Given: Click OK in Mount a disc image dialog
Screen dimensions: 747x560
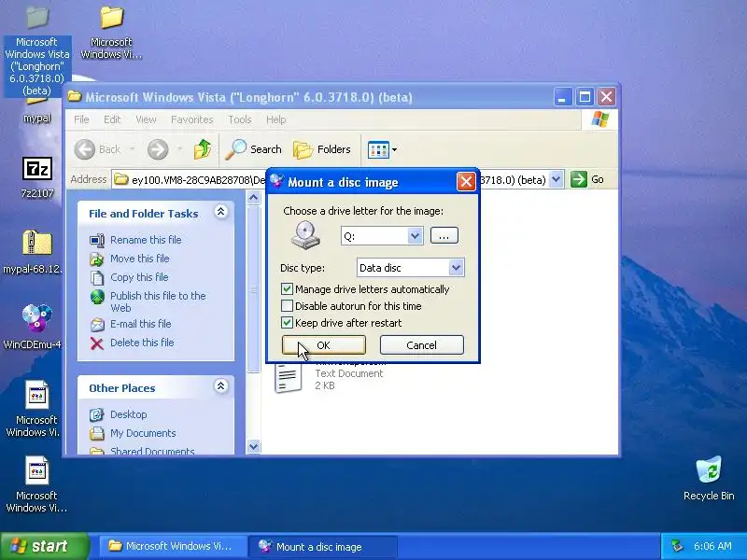Looking at the screenshot, I should [324, 345].
